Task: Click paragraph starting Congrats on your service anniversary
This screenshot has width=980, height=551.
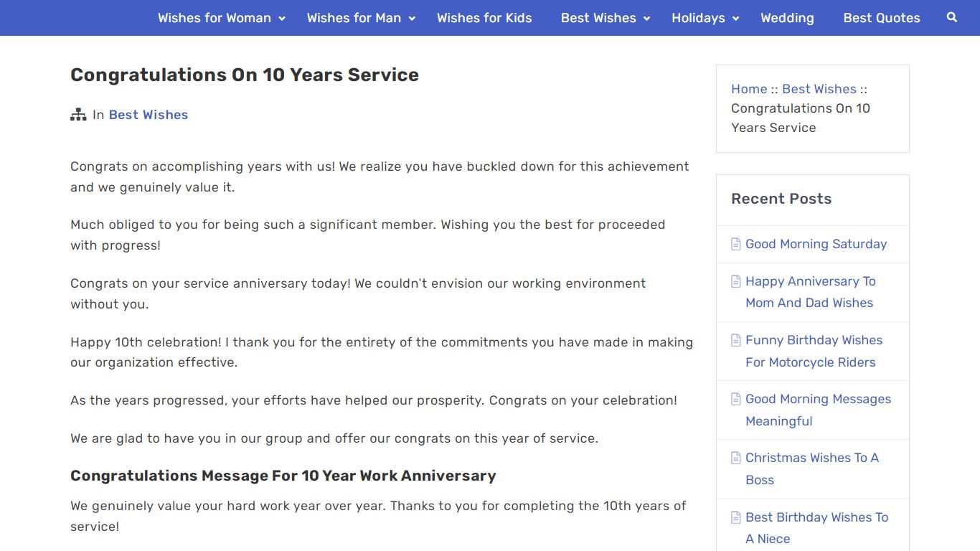Action: pos(358,293)
